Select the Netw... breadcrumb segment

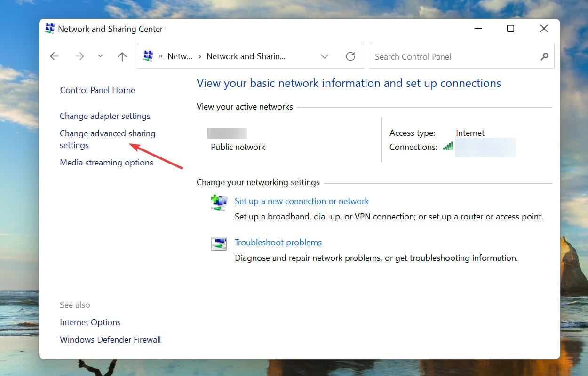click(x=180, y=56)
